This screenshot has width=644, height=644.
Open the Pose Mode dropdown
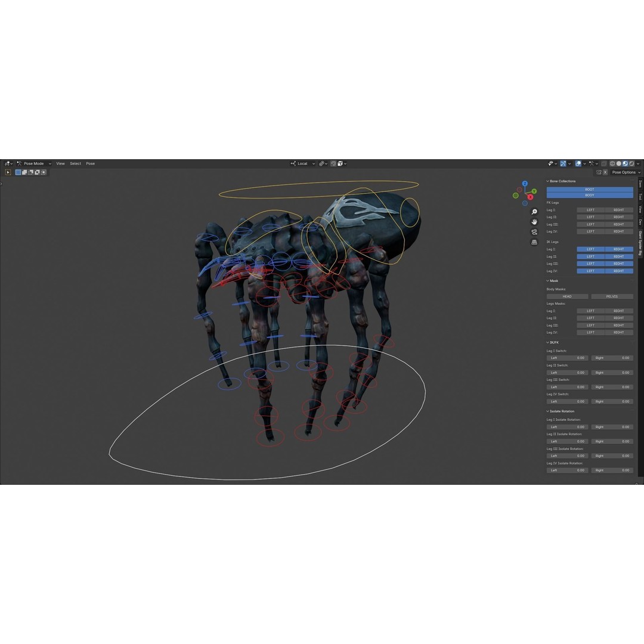click(34, 163)
